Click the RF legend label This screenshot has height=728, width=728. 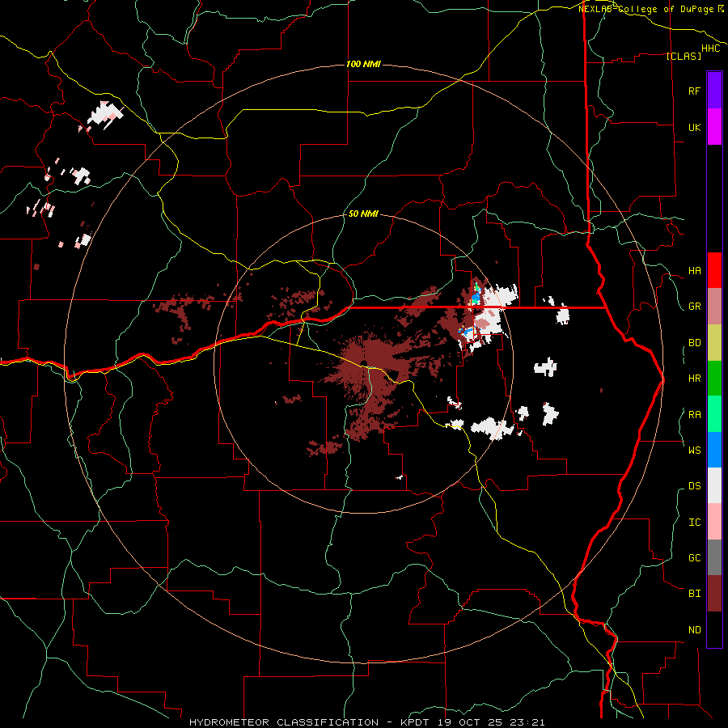(694, 91)
